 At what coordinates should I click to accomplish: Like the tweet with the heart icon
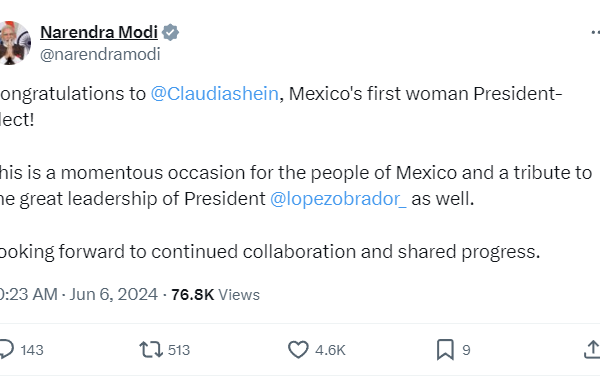pyautogui.click(x=298, y=350)
